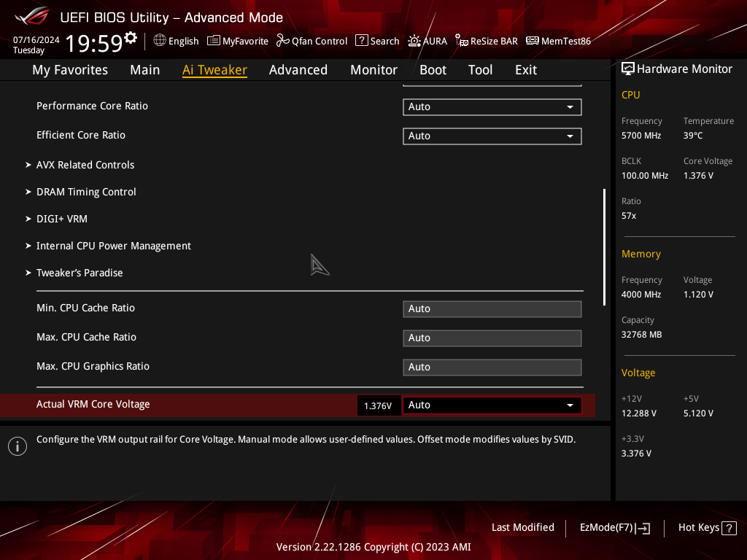The width and height of the screenshot is (747, 560).
Task: Open Actual VRM Core Voltage dropdown
Action: (x=492, y=405)
